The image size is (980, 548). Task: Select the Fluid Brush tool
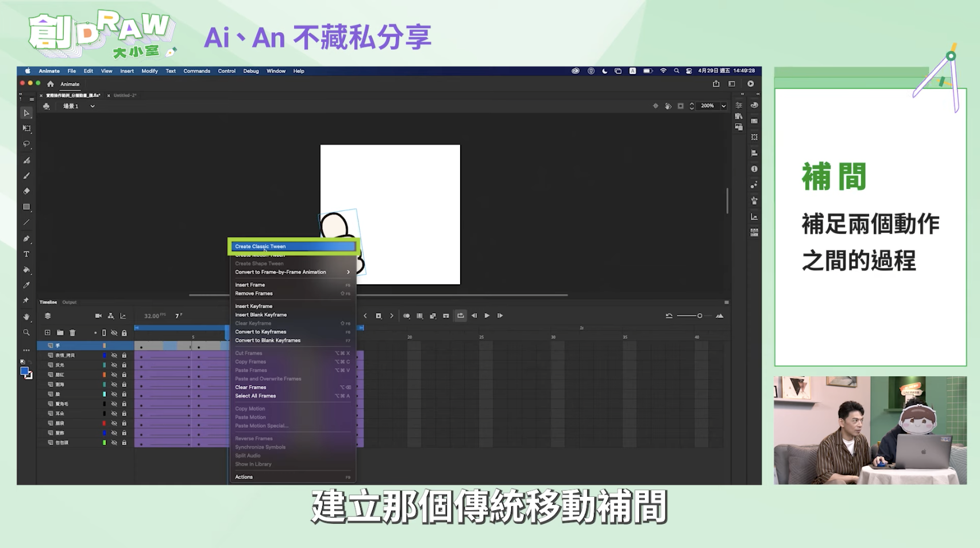(x=26, y=160)
